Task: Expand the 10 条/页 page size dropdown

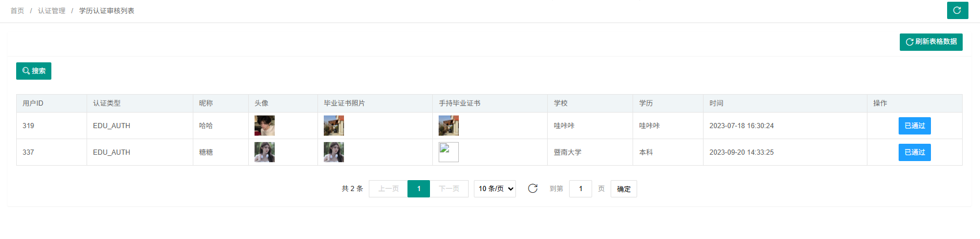Action: [x=495, y=189]
